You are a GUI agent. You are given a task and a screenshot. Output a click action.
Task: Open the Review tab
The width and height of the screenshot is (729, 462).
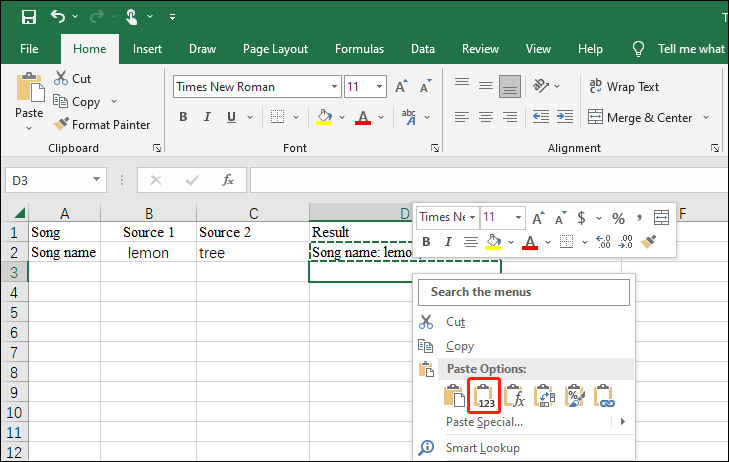pyautogui.click(x=480, y=49)
